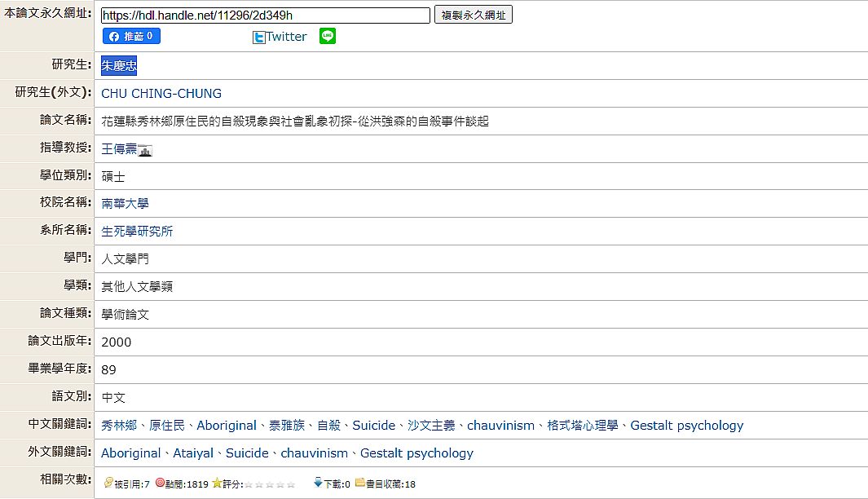Click the 被引用 citation count icon
Image resolution: width=868 pixels, height=499 pixels.
[x=109, y=484]
